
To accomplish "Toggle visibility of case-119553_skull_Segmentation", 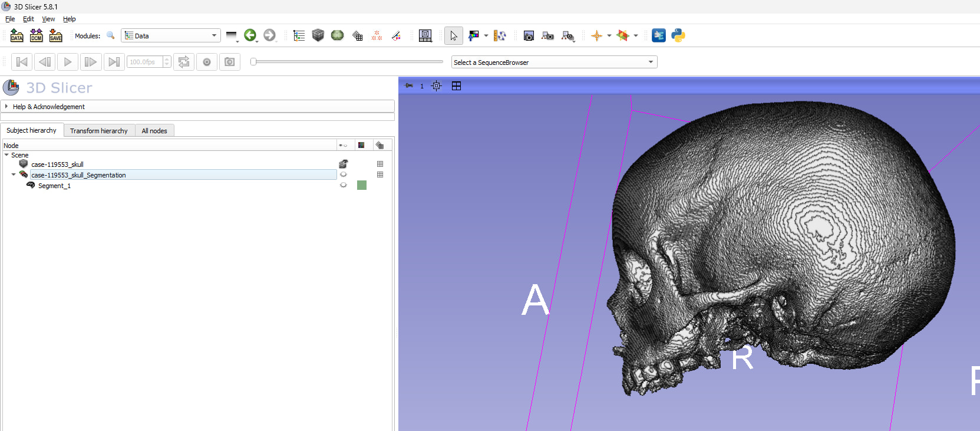I will 343,175.
